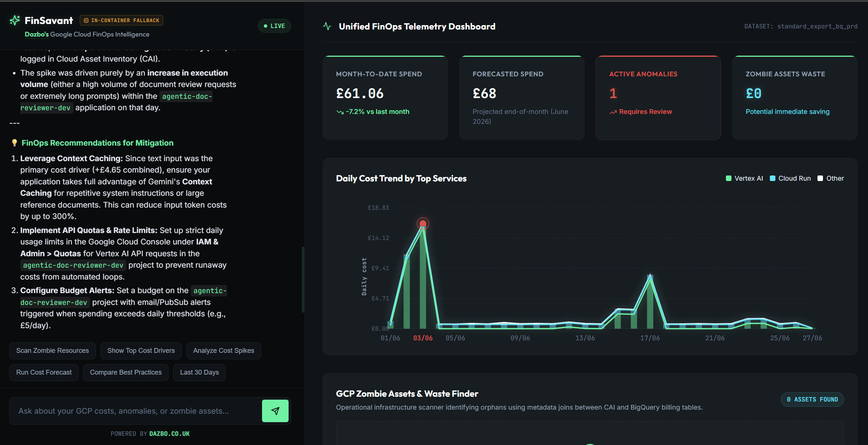This screenshot has width=868, height=445.
Task: Click the downward trend icon under Month-to-Date Spend
Action: [x=340, y=112]
